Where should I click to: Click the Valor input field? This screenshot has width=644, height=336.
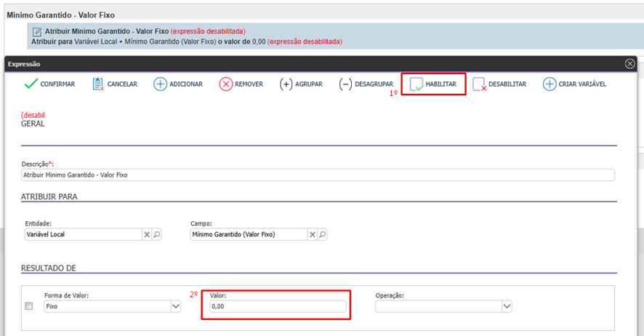pyautogui.click(x=277, y=307)
